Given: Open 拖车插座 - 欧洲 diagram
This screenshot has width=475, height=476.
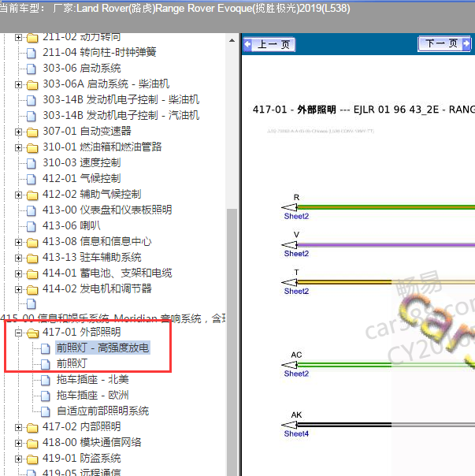Looking at the screenshot, I should (93, 396).
